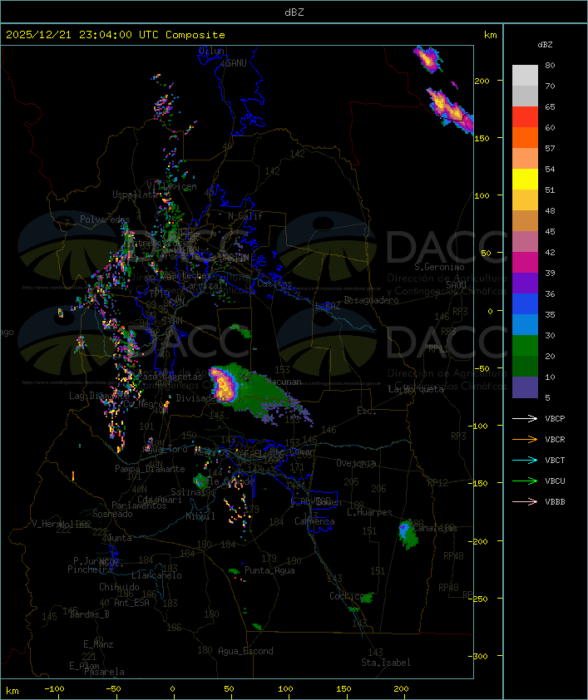Pick the light blue 30-35 dBZ swatch
The width and height of the screenshot is (588, 700).
[x=525, y=324]
